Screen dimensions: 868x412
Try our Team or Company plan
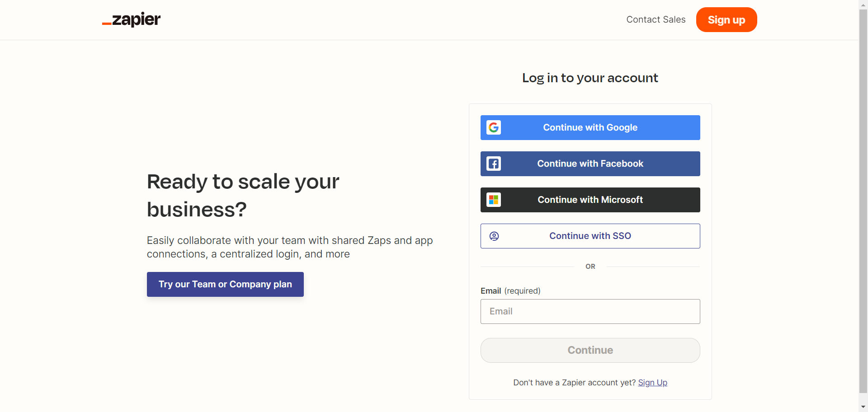click(225, 284)
